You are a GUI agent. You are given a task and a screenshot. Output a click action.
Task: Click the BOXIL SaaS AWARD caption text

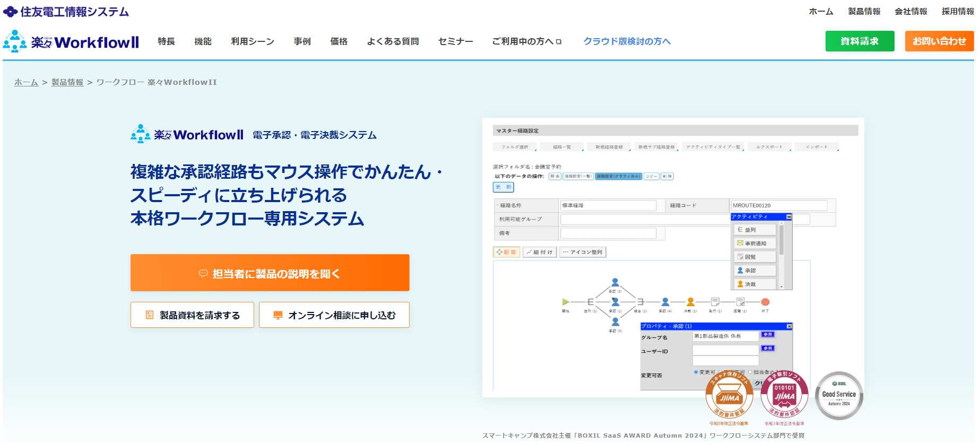(x=643, y=436)
